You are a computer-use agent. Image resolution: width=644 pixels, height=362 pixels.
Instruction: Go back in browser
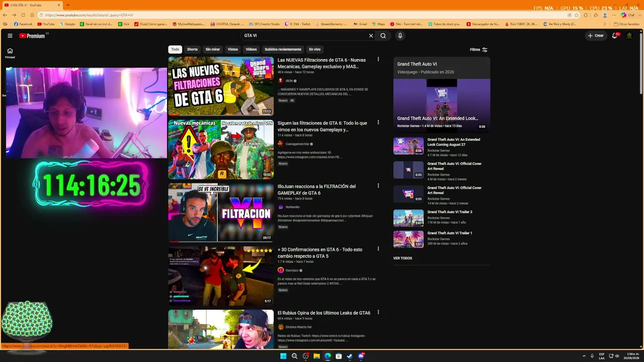coord(6,15)
